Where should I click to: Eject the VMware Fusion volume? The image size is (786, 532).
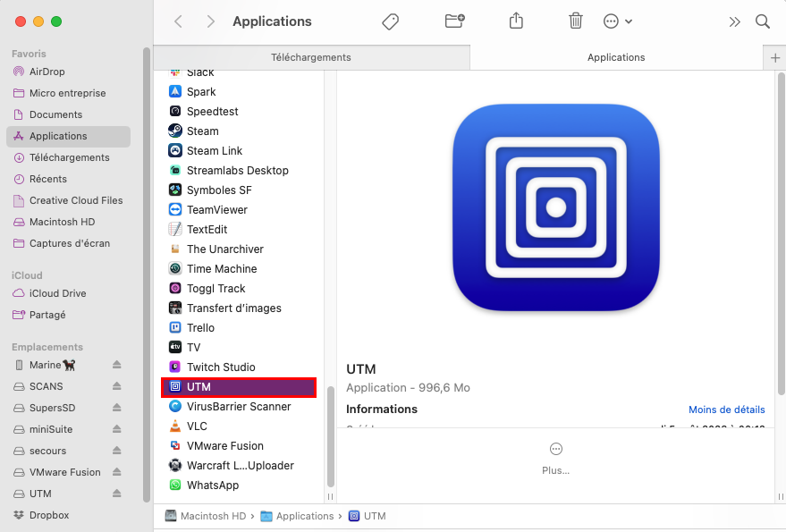(x=117, y=472)
